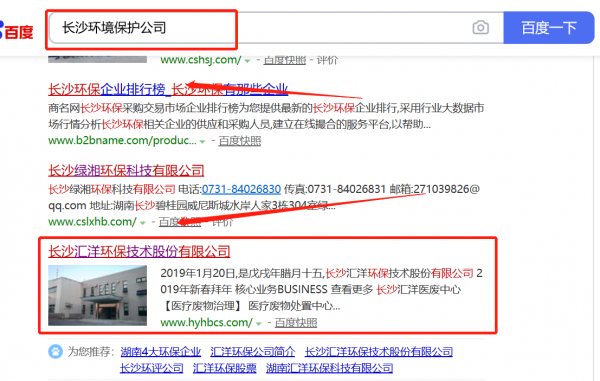Open 百度快照 for the hyhbcs.com result

(296, 322)
